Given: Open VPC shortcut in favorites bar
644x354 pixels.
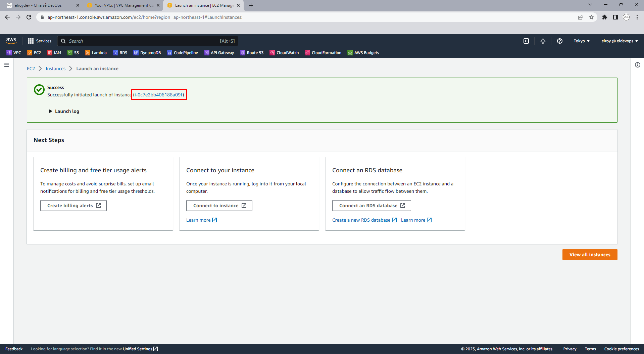Looking at the screenshot, I should point(14,53).
